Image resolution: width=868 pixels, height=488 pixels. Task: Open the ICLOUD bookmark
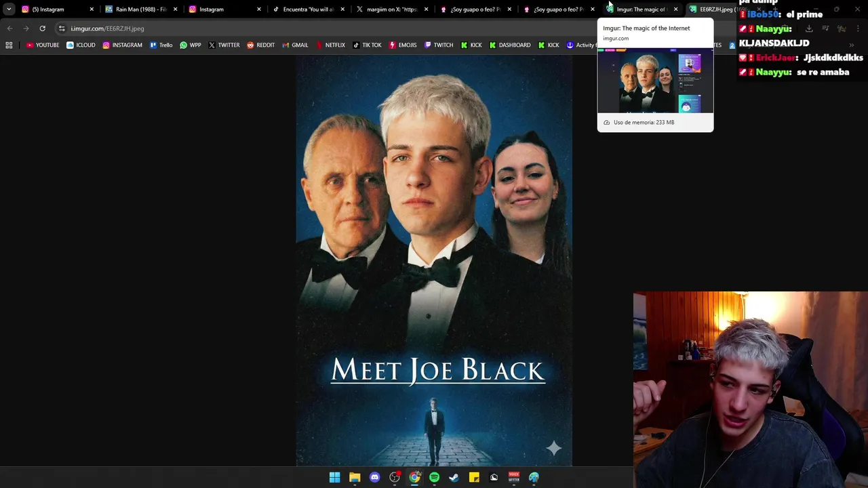(x=81, y=45)
